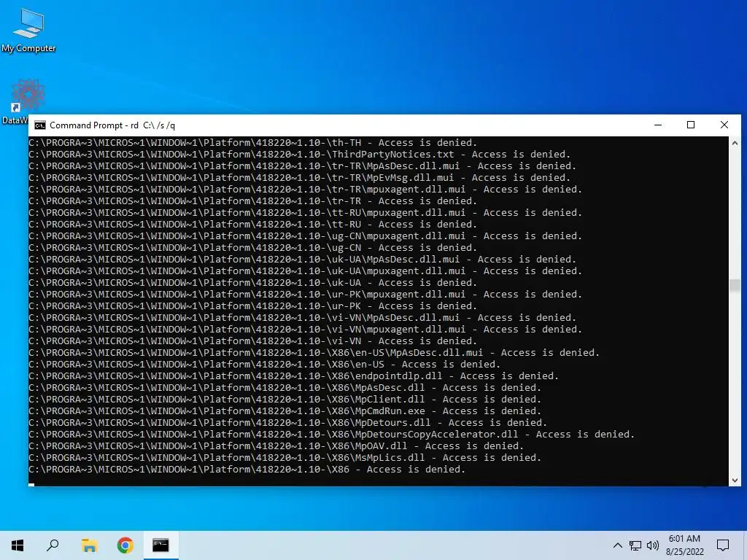Click the X86\en-US\MpAsDesc.dll.mui line

pos(314,352)
